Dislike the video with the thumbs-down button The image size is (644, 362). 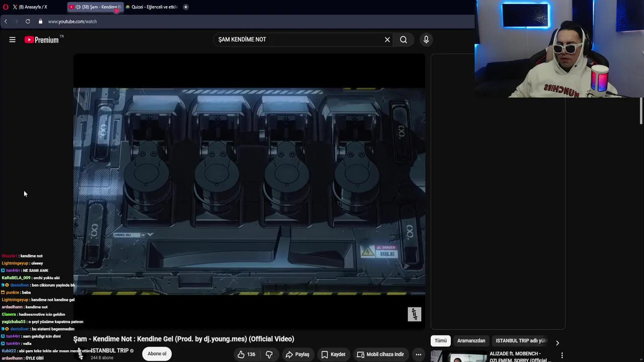269,354
